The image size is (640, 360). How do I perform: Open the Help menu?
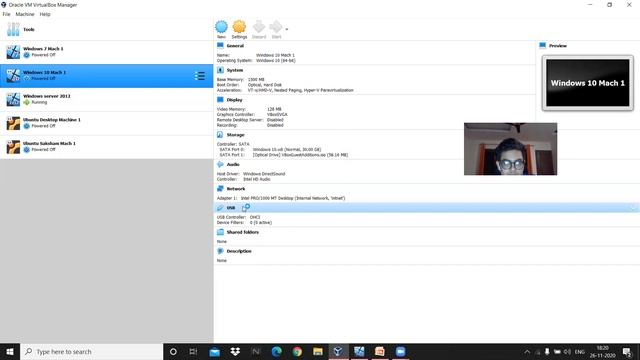45,14
